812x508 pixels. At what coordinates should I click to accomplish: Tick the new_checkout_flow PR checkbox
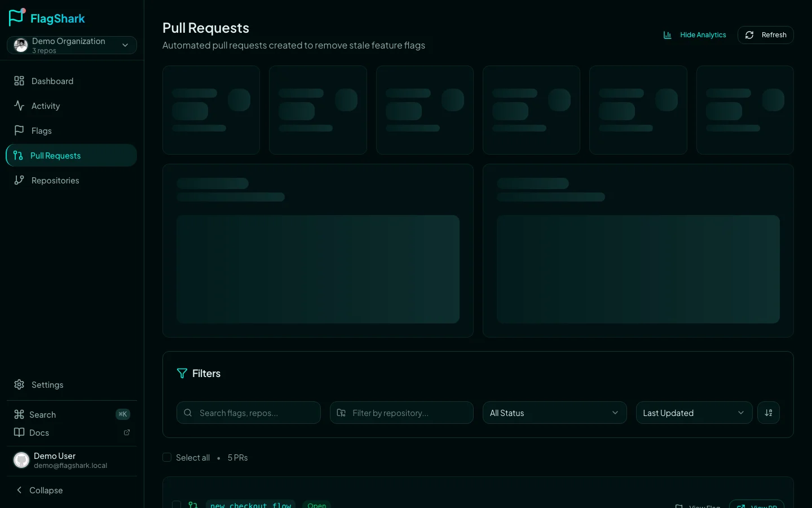176,504
